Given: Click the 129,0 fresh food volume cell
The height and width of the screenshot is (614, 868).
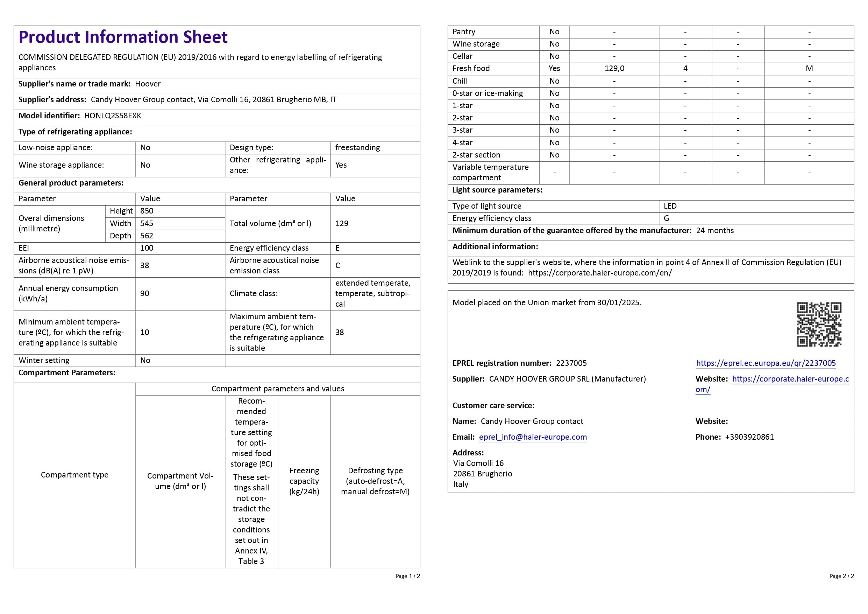Looking at the screenshot, I should [x=614, y=69].
